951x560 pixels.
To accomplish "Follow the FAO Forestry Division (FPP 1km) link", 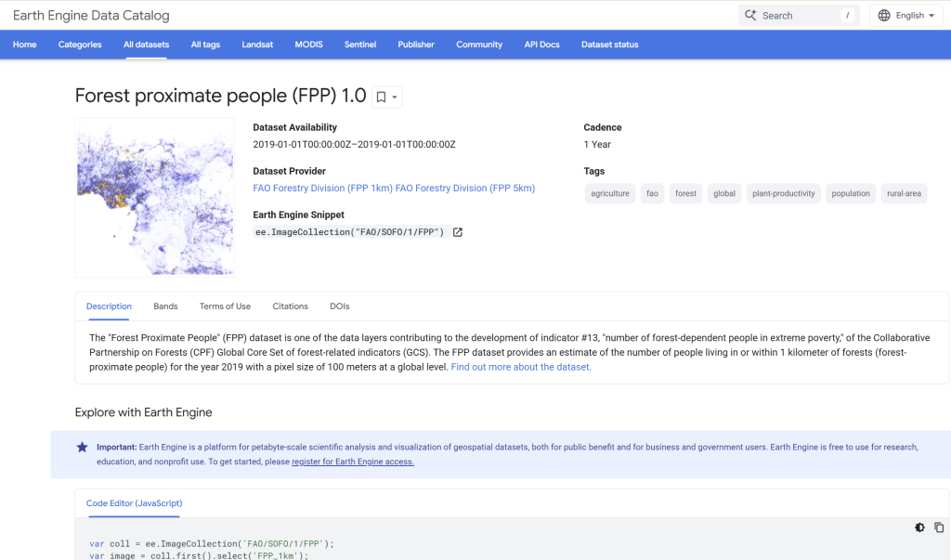I will coord(322,189).
